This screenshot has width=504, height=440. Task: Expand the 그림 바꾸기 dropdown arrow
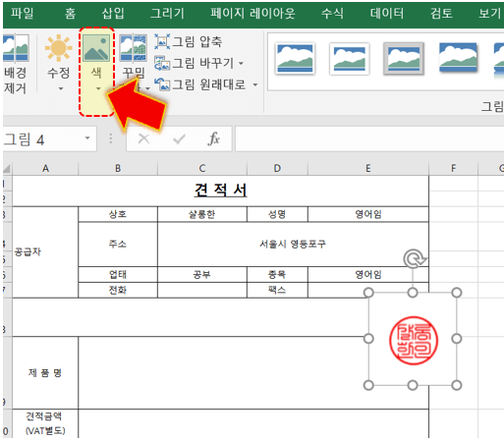tap(242, 63)
